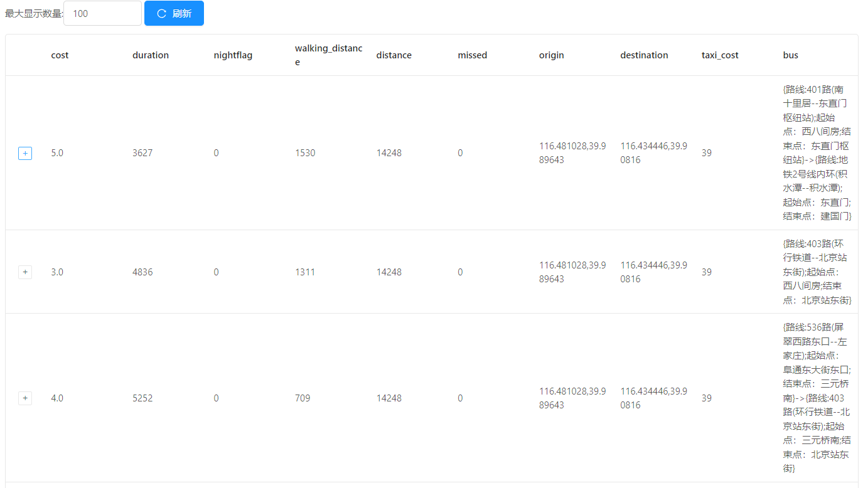Image resolution: width=868 pixels, height=488 pixels.
Task: Focus the 最大显示数量 input field
Action: (x=102, y=13)
